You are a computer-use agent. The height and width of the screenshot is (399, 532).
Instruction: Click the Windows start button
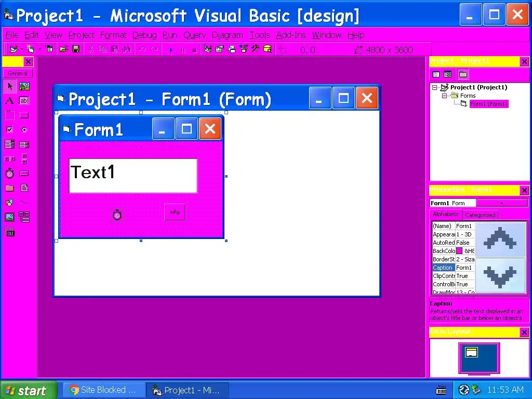[x=29, y=390]
